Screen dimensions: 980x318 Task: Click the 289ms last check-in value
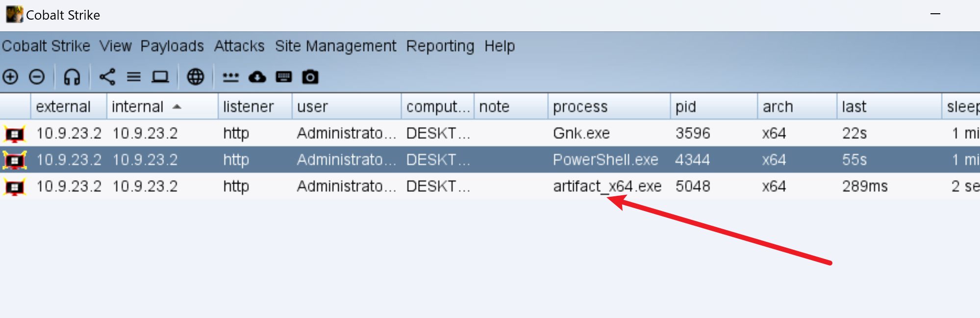pos(865,186)
